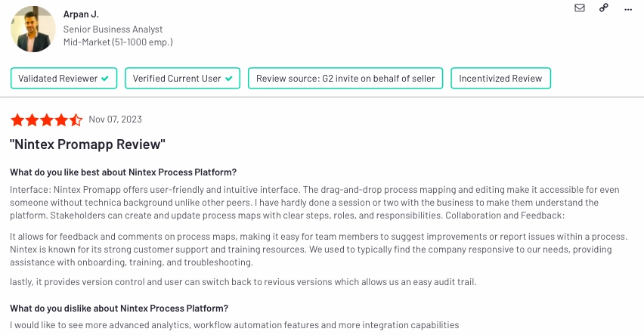Click the Verified Current User badge
Image resolution: width=644 pixels, height=335 pixels.
[x=182, y=78]
